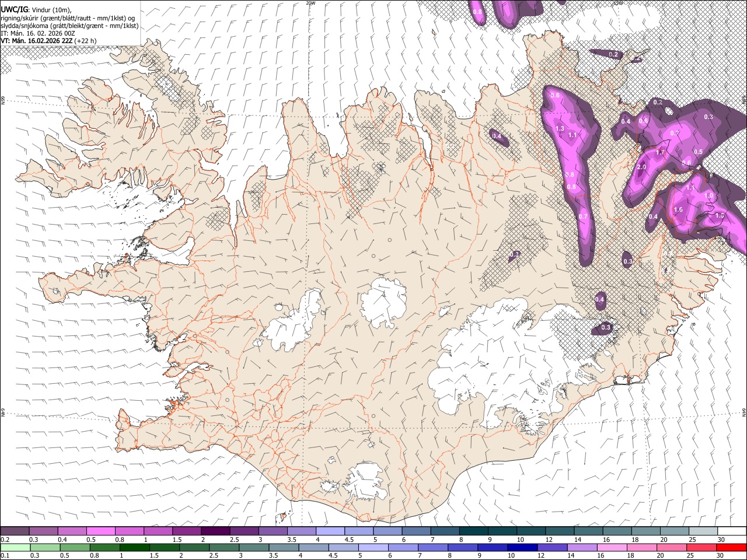The width and height of the screenshot is (747, 560).
Task: Click the '2.0' snowfall value on the map
Action: tap(641, 167)
